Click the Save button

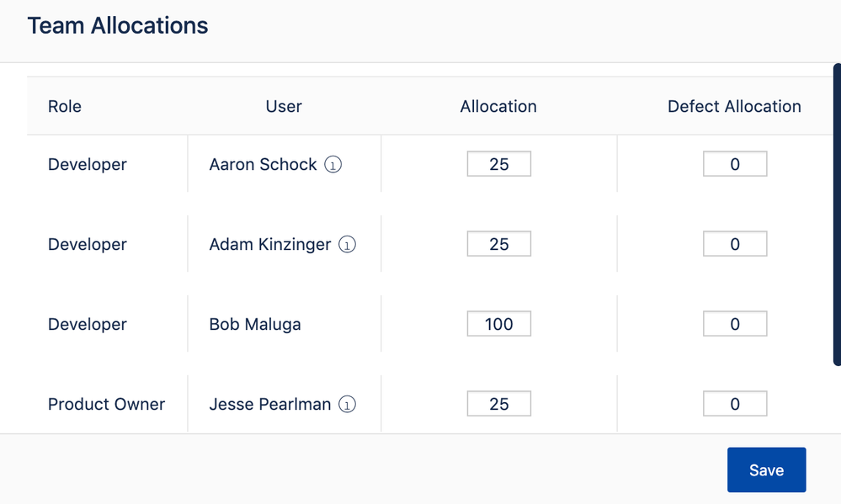[766, 470]
